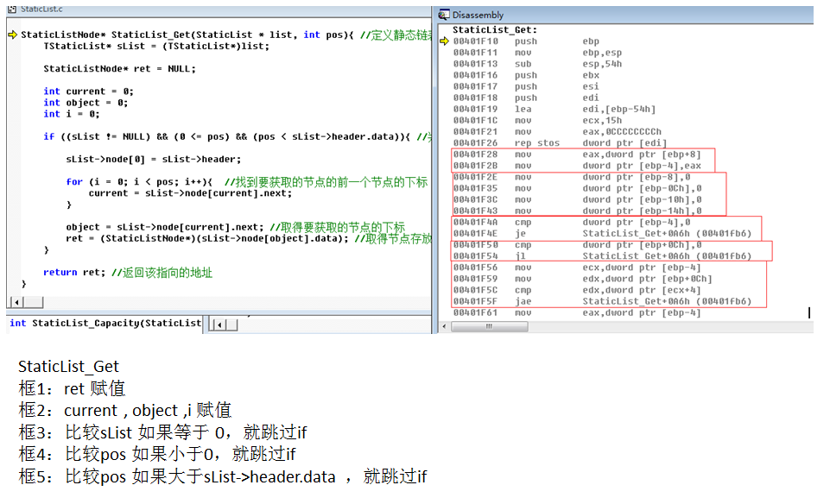
Task: Click address 00401F28 'mov eax,dword ptr [ebp+8]'
Action: (x=577, y=154)
